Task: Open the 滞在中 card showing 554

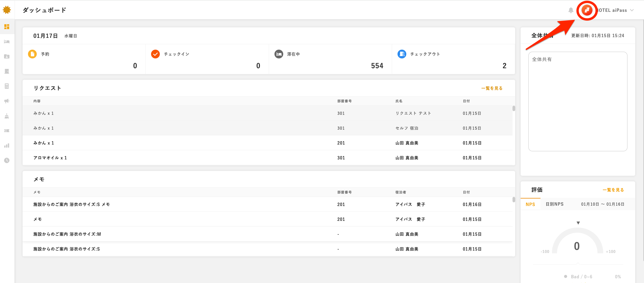Action: tap(330, 59)
